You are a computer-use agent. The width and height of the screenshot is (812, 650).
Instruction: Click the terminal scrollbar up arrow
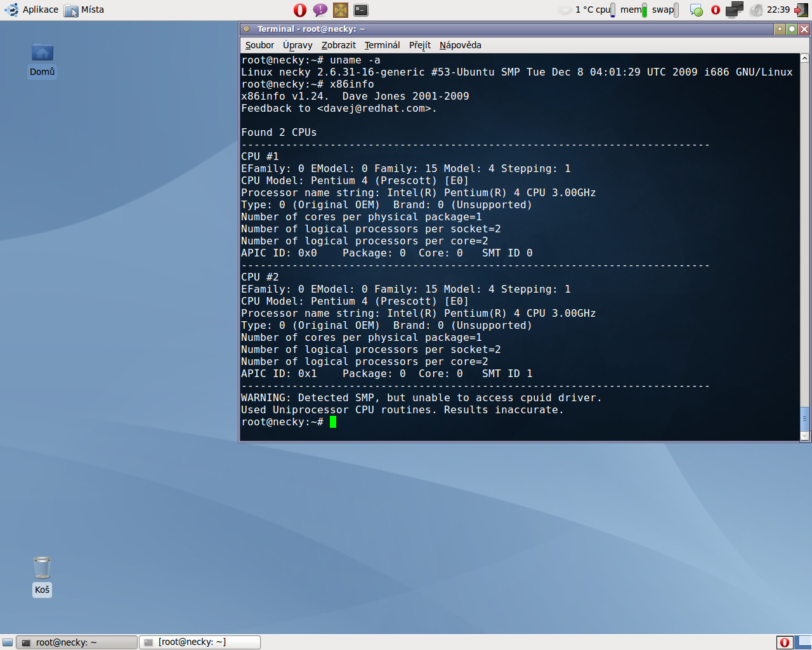[x=804, y=58]
